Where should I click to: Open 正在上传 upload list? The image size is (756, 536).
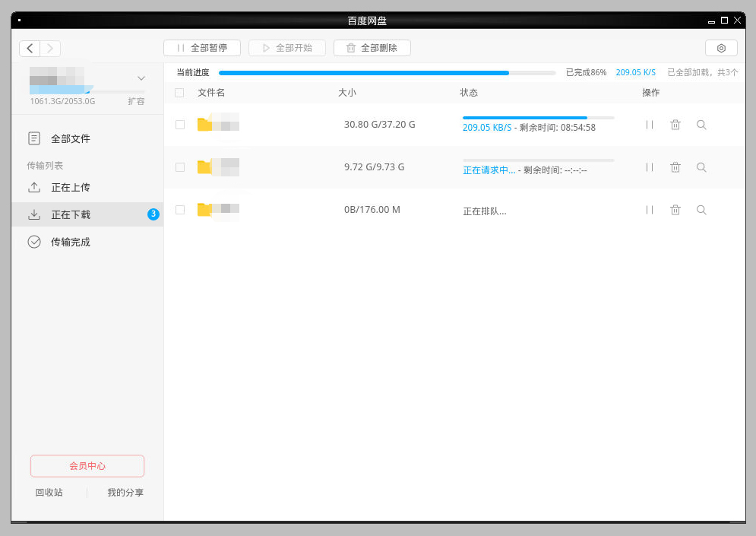[70, 188]
